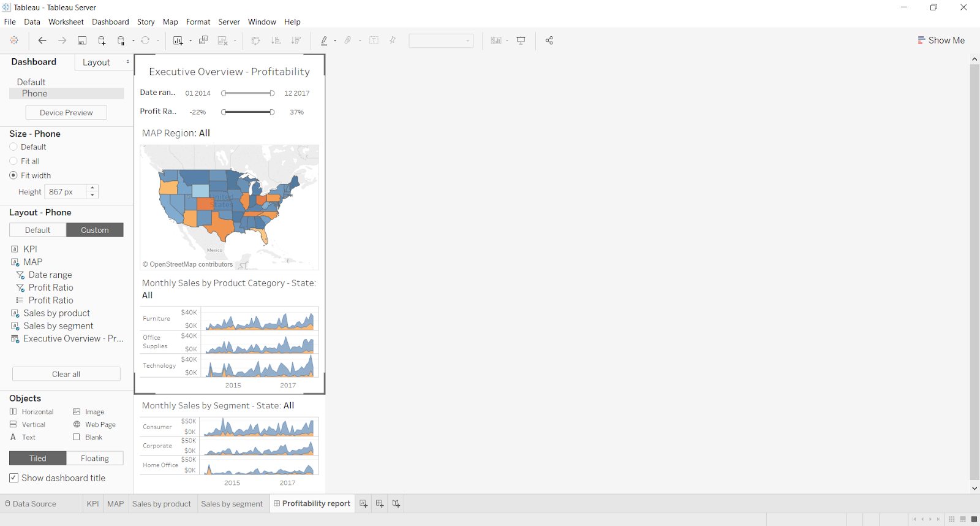Click the New Dashboard tab icon
Screen dimensions: 980x526
[380, 503]
